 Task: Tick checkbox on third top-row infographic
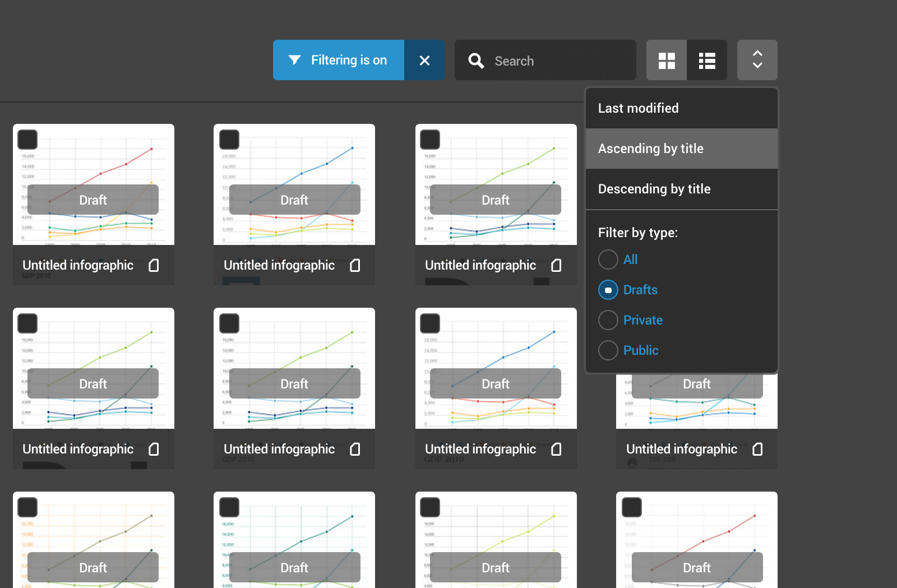click(430, 140)
